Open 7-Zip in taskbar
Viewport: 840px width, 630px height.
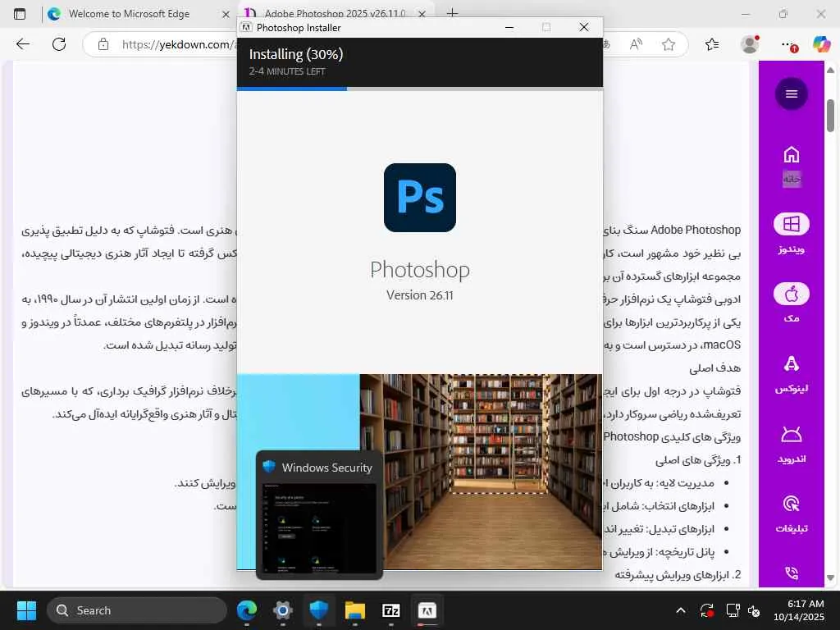[391, 610]
